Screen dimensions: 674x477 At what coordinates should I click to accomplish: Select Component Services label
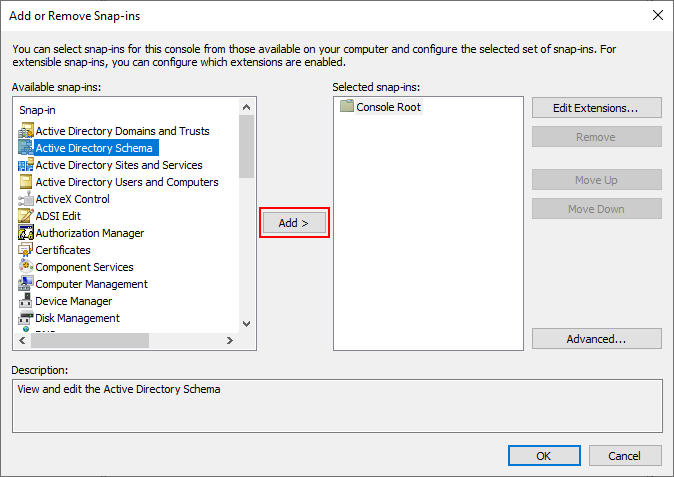click(85, 267)
